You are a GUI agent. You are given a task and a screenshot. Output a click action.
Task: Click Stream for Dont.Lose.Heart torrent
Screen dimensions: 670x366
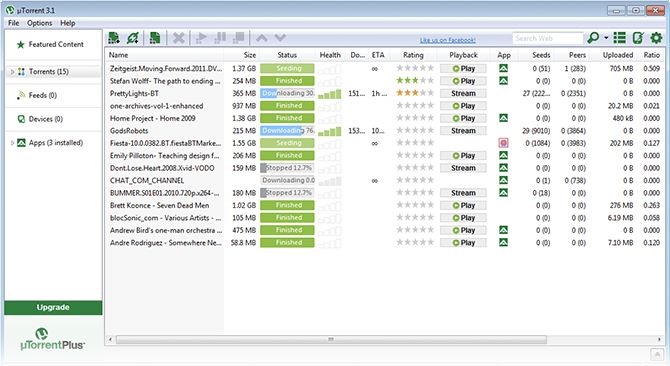point(463,168)
